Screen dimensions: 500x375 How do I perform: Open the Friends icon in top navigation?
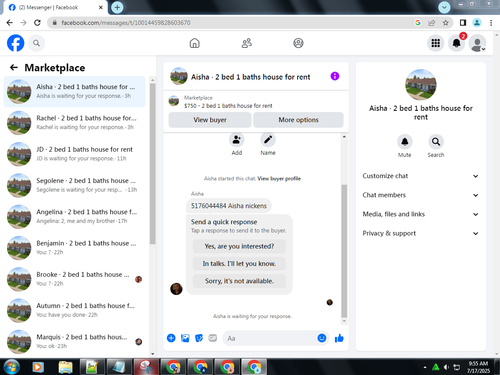coord(247,43)
